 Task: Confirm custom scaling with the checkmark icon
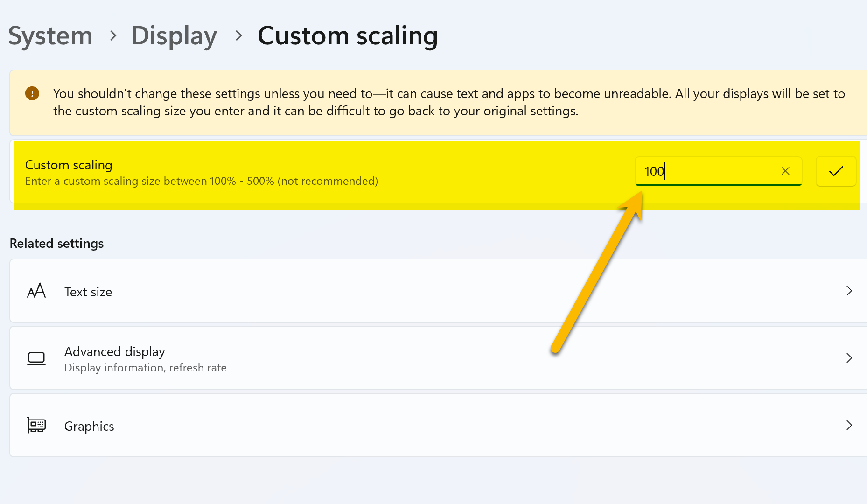[836, 171]
